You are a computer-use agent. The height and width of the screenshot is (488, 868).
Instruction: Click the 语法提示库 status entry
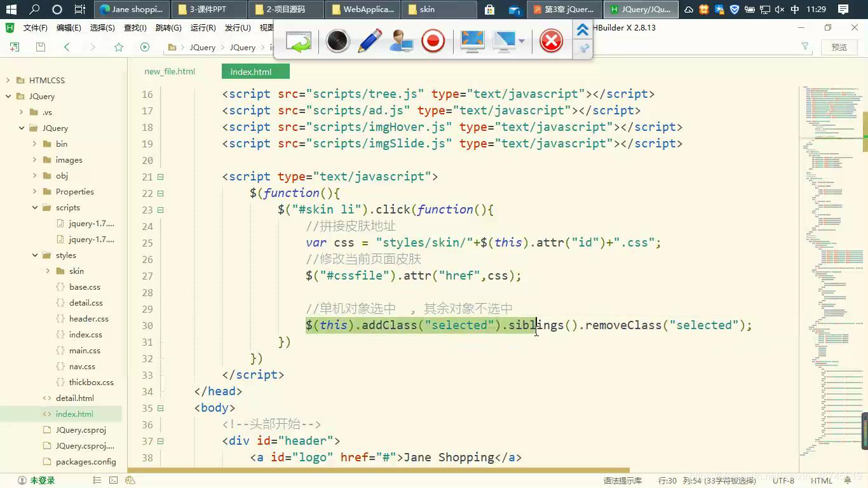click(623, 481)
